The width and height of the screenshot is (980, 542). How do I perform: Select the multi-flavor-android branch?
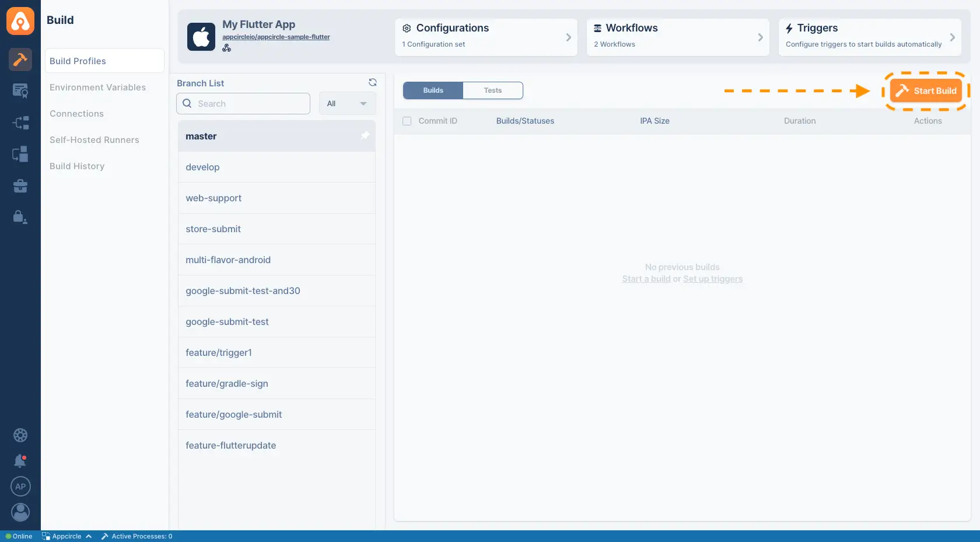276,260
